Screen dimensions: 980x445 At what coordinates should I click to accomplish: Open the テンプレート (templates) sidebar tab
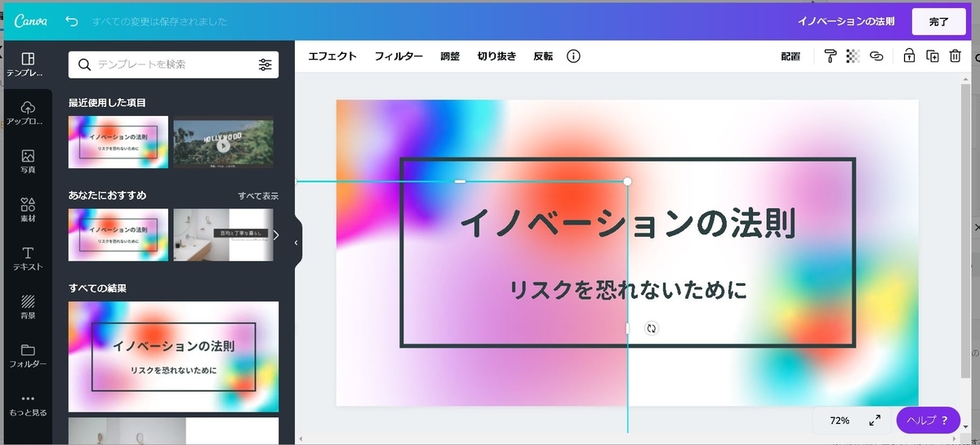pos(27,65)
